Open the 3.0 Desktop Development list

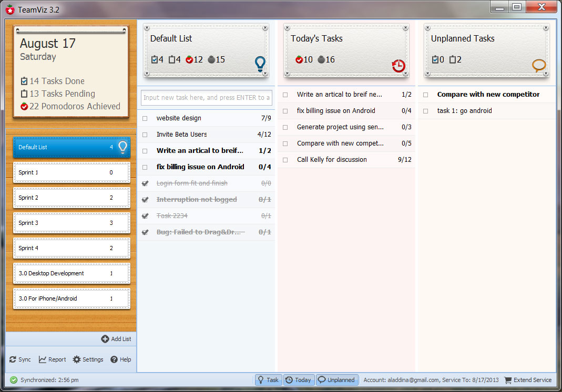[71, 273]
